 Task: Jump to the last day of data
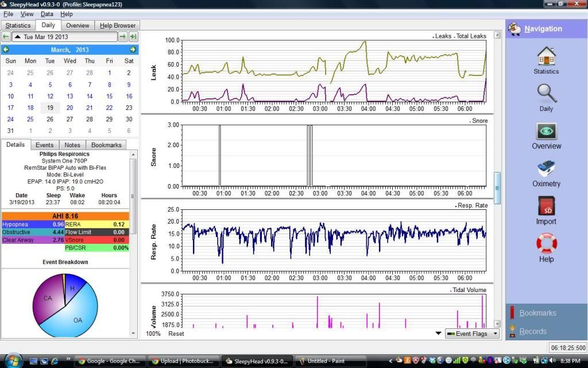click(133, 37)
